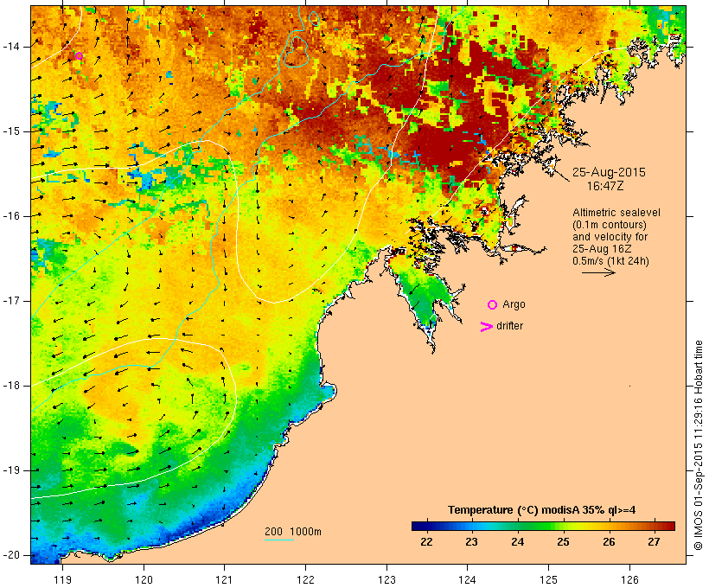The image size is (709, 588).
Task: Click the "16:47Z" time text
Action: pos(605,186)
